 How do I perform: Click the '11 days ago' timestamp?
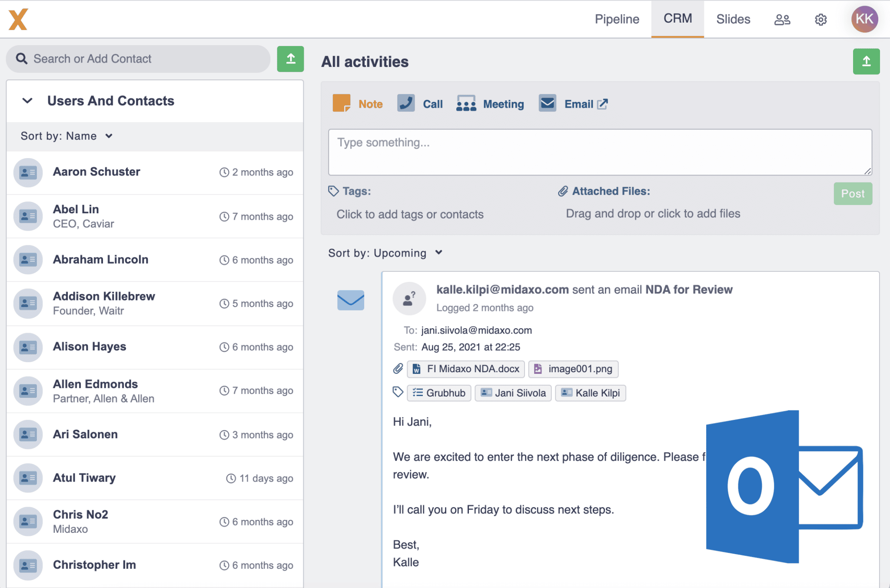coord(266,478)
